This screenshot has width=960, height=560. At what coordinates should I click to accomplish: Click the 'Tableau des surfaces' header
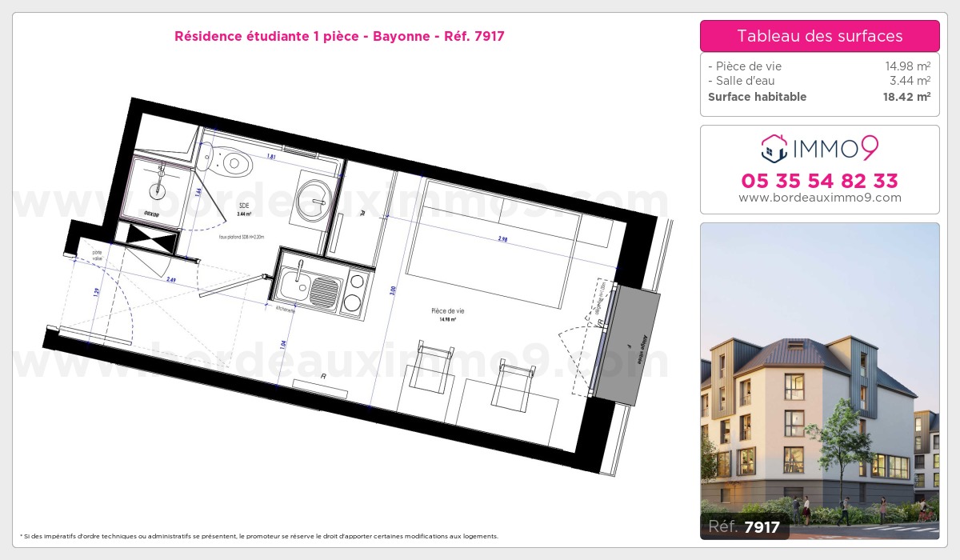(819, 36)
